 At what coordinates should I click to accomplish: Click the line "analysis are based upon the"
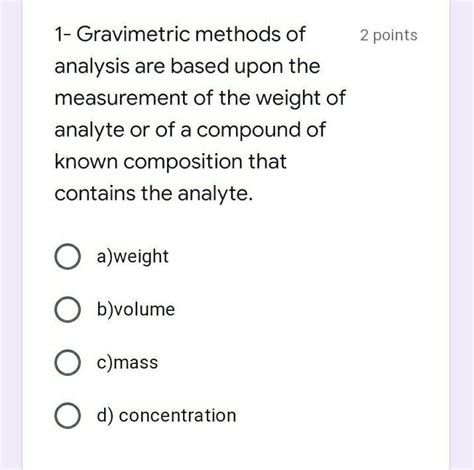(x=187, y=66)
